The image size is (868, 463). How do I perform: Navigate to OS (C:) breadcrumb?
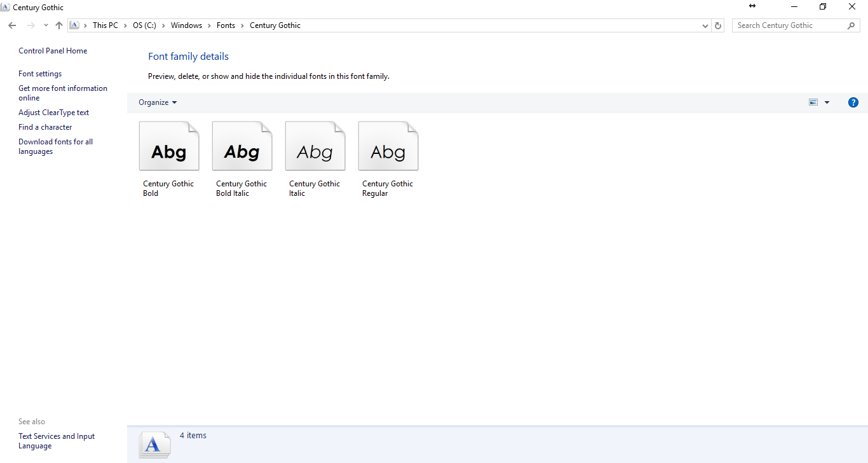144,25
